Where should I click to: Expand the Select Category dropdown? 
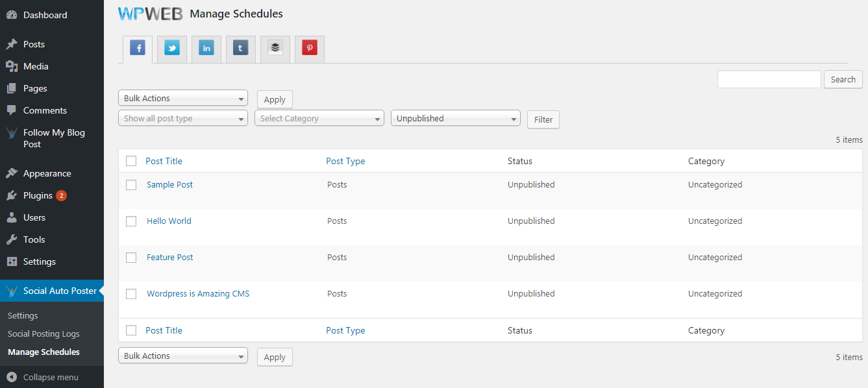[x=319, y=119]
